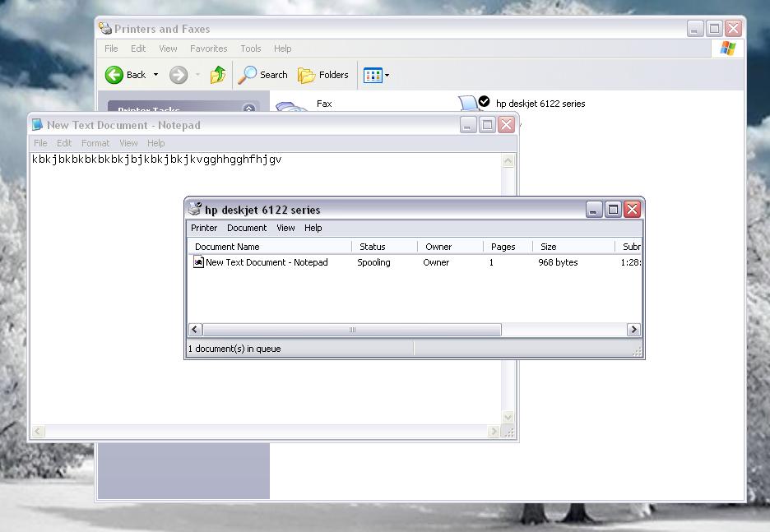Click Search magnifier in Printers and Faxes toolbar
This screenshot has height=532, width=770.
[247, 75]
